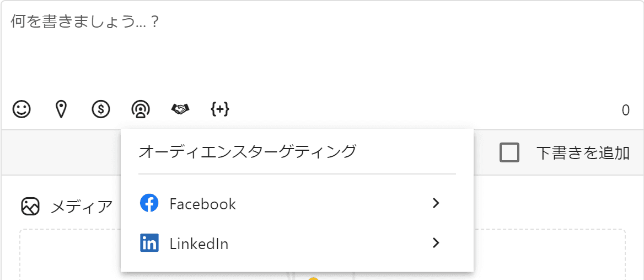Click the 下書きを追加 label text
644x280 pixels.
[583, 153]
